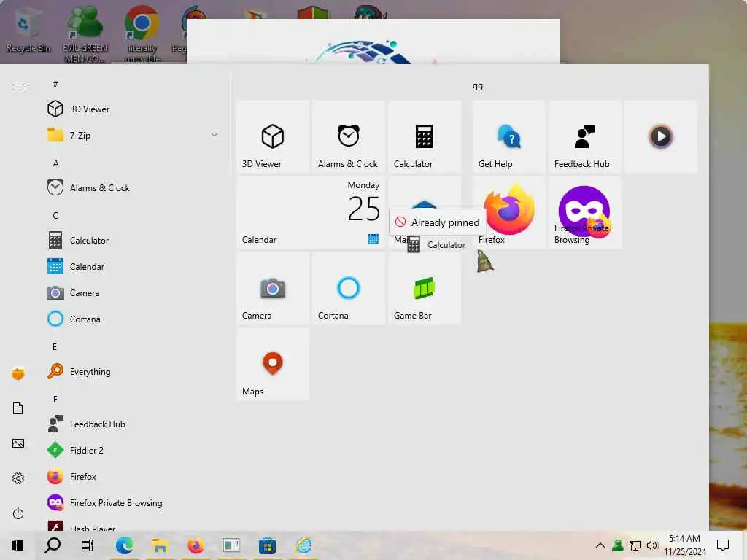
Task: Click the Windows Start button
Action: pyautogui.click(x=18, y=545)
